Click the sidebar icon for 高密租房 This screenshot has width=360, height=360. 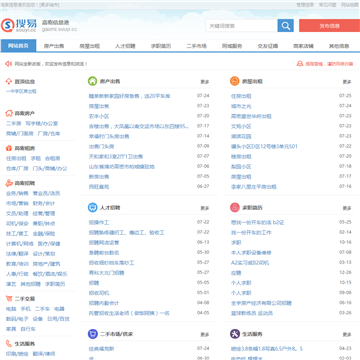(x=9, y=148)
